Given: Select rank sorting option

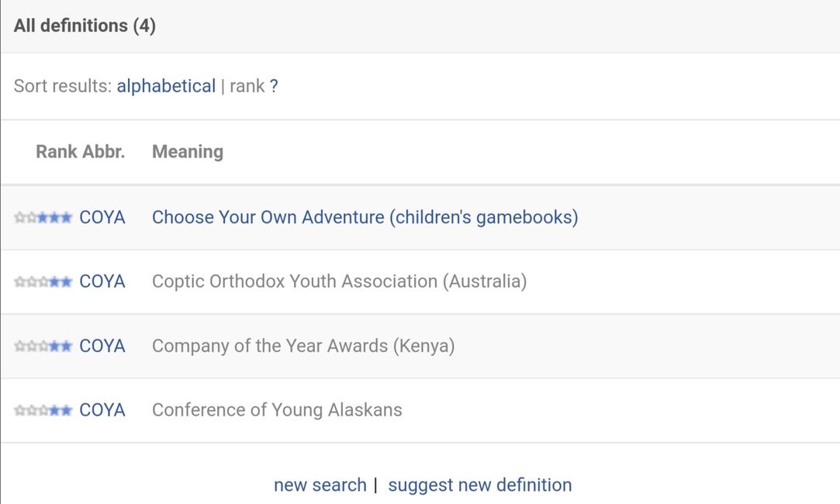Looking at the screenshot, I should point(247,86).
